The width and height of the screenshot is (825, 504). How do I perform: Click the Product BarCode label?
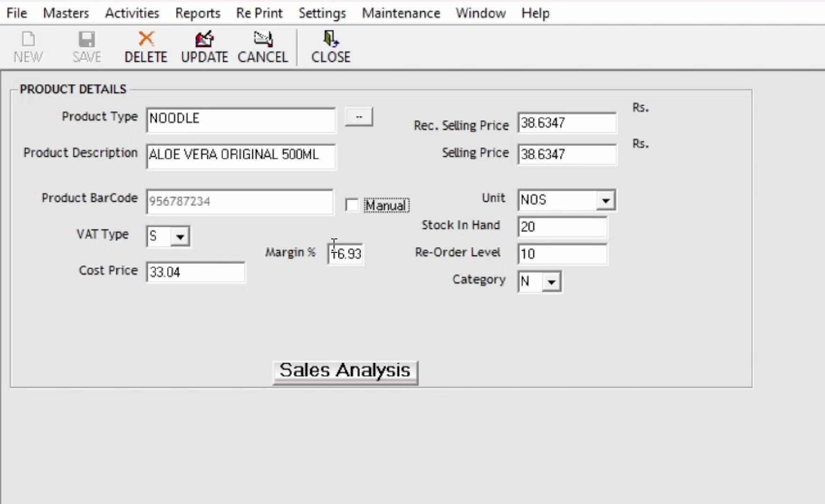tap(90, 198)
